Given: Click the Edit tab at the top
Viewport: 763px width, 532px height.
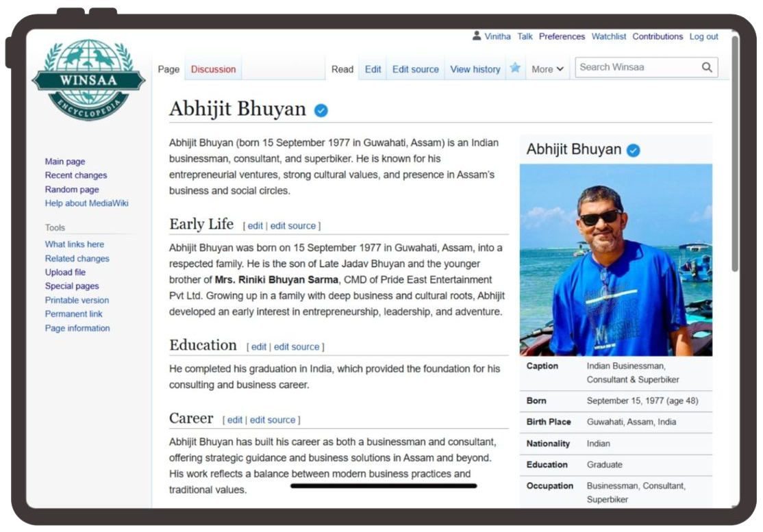Looking at the screenshot, I should 373,69.
